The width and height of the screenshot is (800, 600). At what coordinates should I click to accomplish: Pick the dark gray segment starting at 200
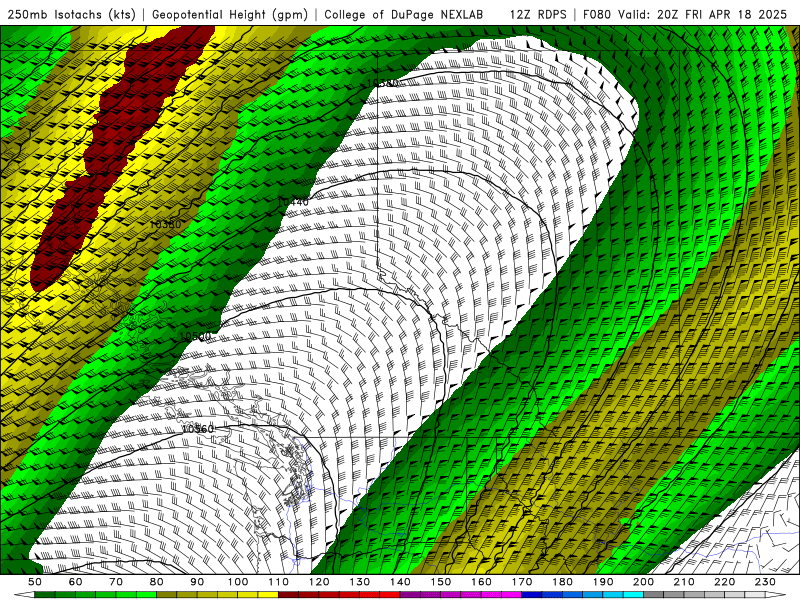[x=654, y=595]
